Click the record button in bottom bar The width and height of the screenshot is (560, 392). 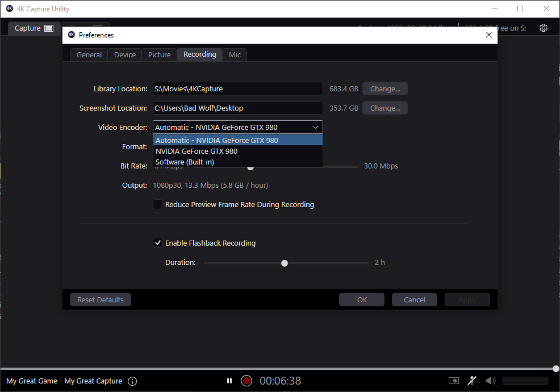[x=246, y=381]
